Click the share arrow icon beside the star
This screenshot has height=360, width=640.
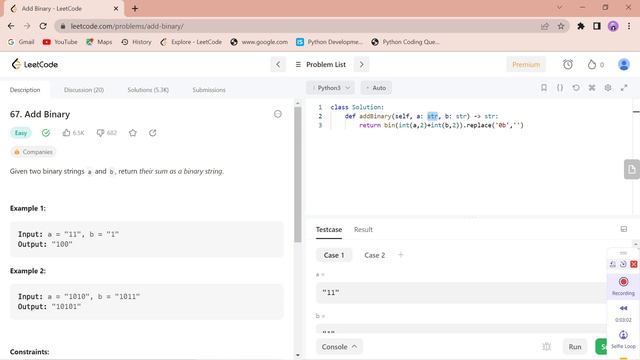pos(153,133)
